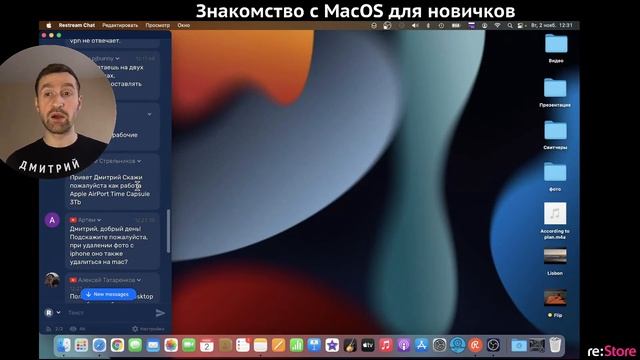This screenshot has width=640, height=360.
Task: Open Wi-Fi status in menu bar
Action: [x=497, y=25]
